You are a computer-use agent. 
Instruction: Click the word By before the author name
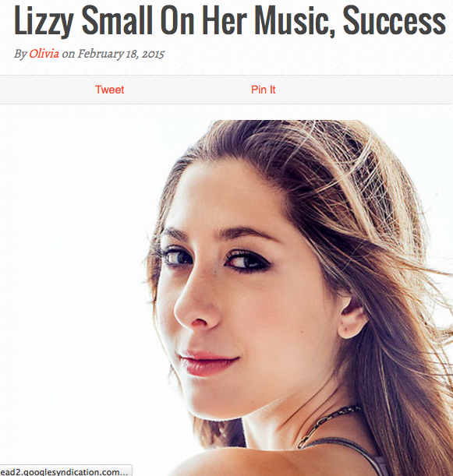20,54
